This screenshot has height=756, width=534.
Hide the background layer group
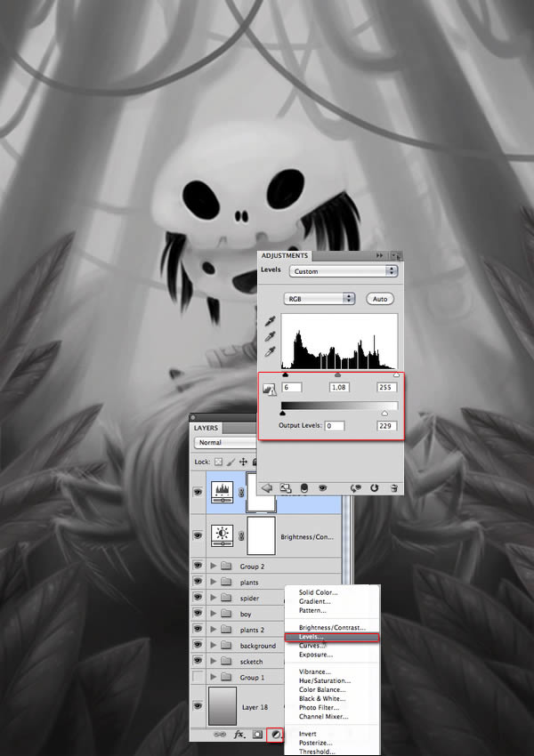point(198,645)
